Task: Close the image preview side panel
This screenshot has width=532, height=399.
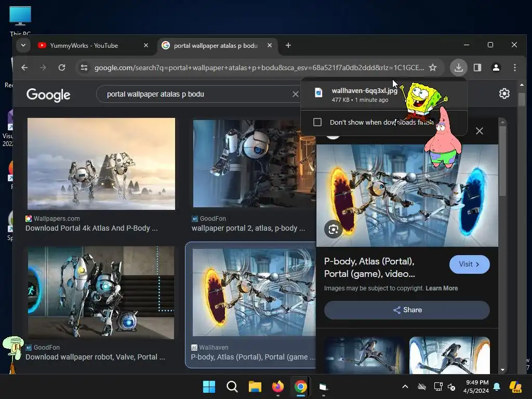Action: point(479,131)
